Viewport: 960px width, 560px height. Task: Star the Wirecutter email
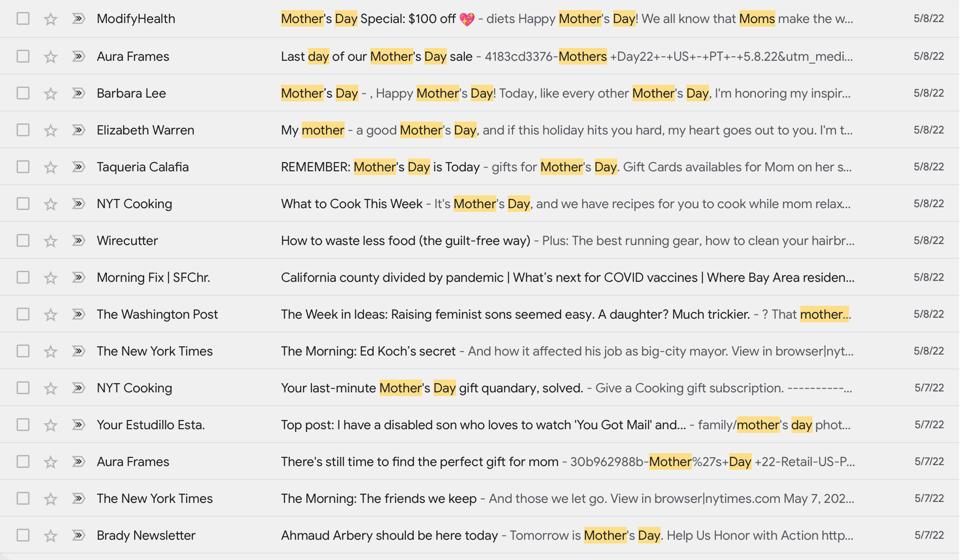[51, 241]
